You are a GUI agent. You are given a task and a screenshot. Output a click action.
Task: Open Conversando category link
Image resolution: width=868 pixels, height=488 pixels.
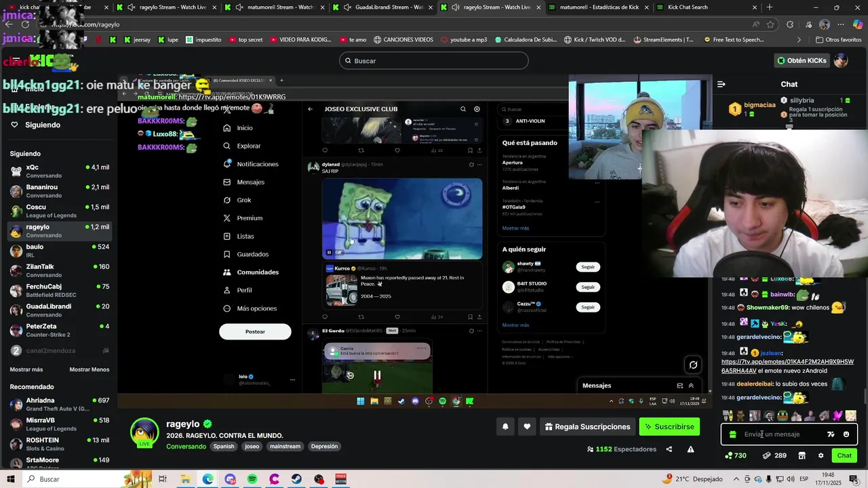coord(186,447)
